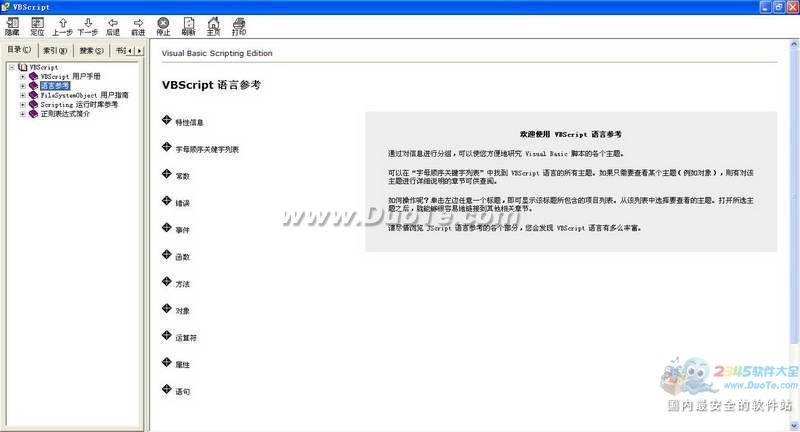Select the highlighted 语言参考 tree label
The image size is (800, 432).
pos(55,86)
